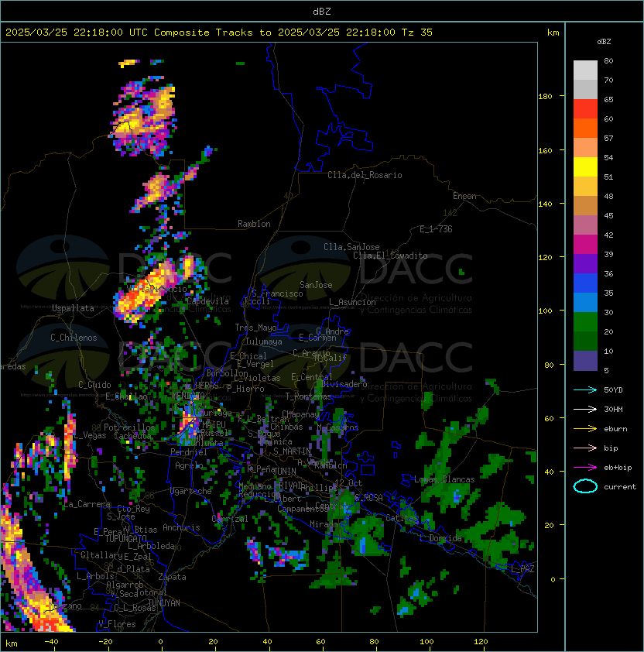Click the 120 km horizontal axis tick
The height and width of the screenshot is (652, 644).
click(x=481, y=642)
